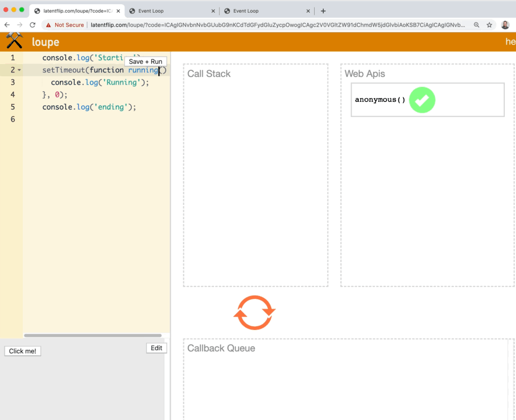Bookmark this page with the star icon

tap(490, 25)
